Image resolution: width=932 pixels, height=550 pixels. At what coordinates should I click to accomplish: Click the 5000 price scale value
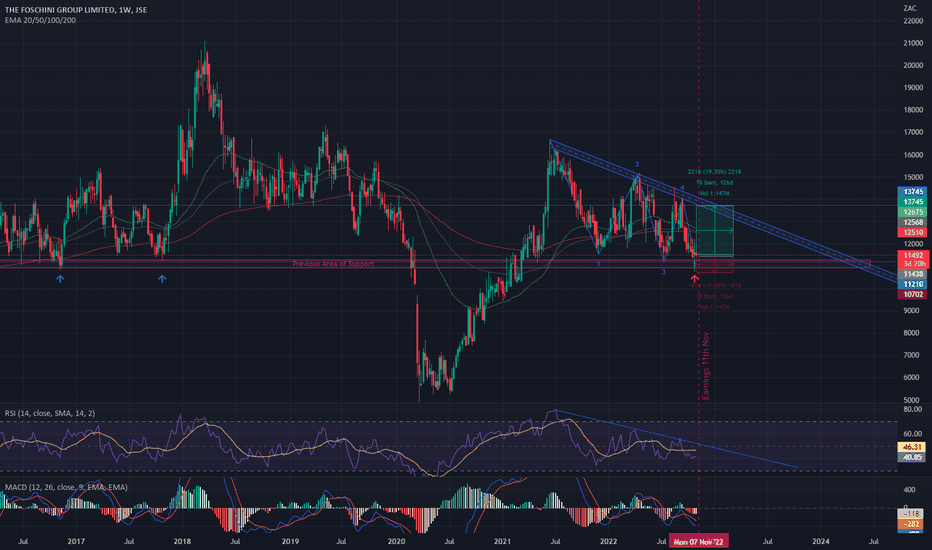pos(913,400)
